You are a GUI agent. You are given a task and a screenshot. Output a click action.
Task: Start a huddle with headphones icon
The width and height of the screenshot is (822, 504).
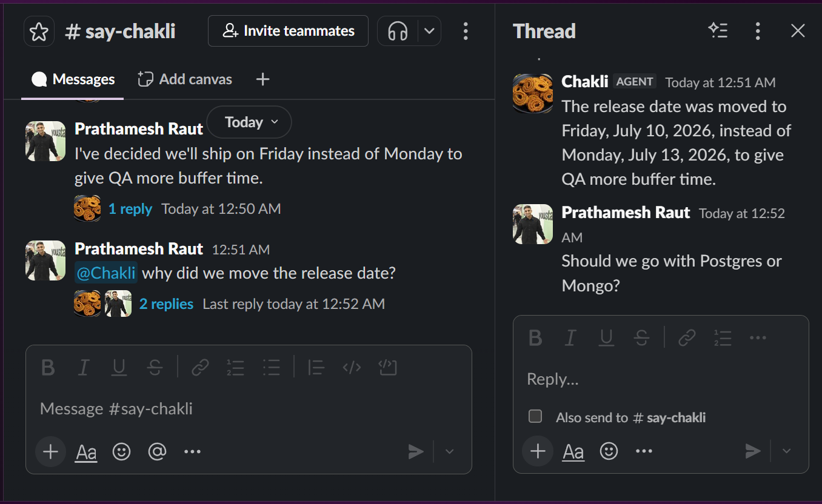click(398, 31)
